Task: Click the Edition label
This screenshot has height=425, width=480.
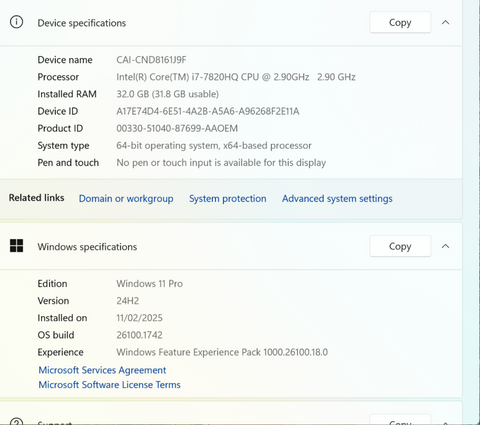Action: pos(52,284)
